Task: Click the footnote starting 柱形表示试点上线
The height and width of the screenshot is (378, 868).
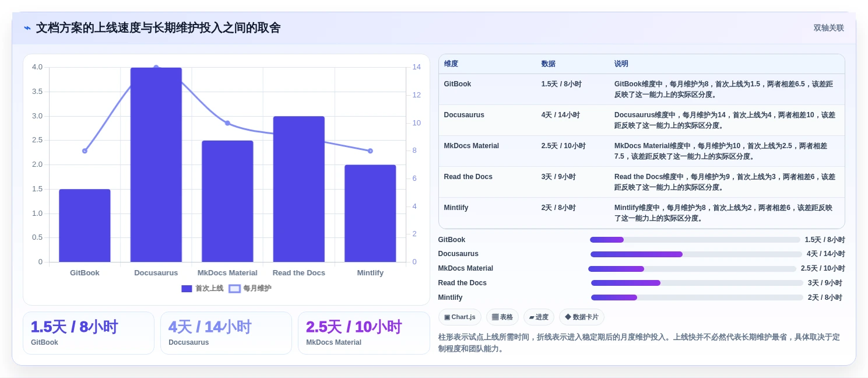Action: (x=639, y=343)
